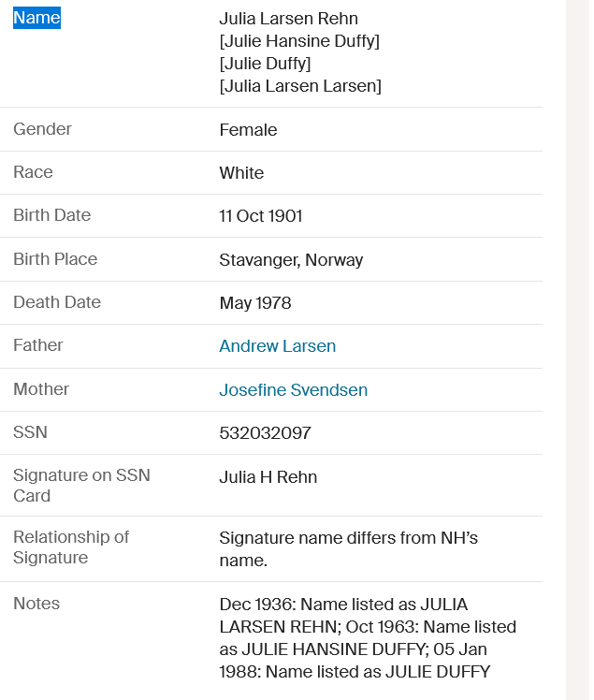Click the May 1978 death date
This screenshot has width=594, height=700.
tap(255, 303)
